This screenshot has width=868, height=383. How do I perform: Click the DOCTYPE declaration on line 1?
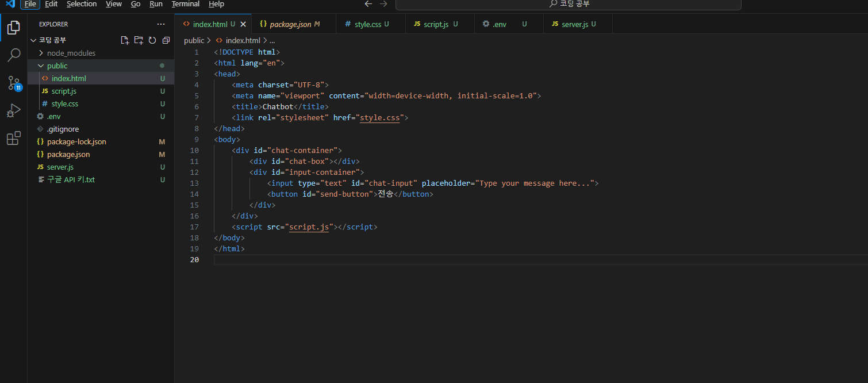(247, 52)
